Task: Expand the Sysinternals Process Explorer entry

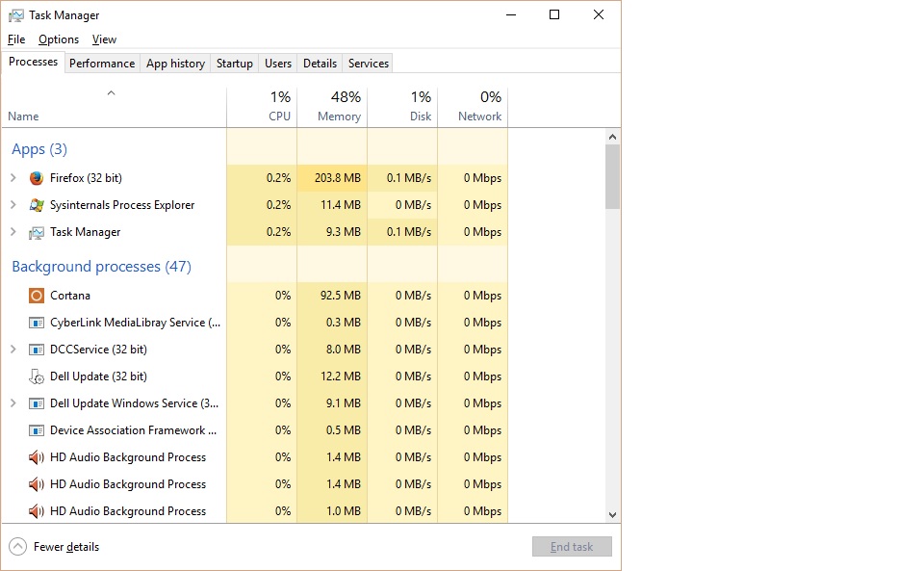Action: [x=13, y=205]
